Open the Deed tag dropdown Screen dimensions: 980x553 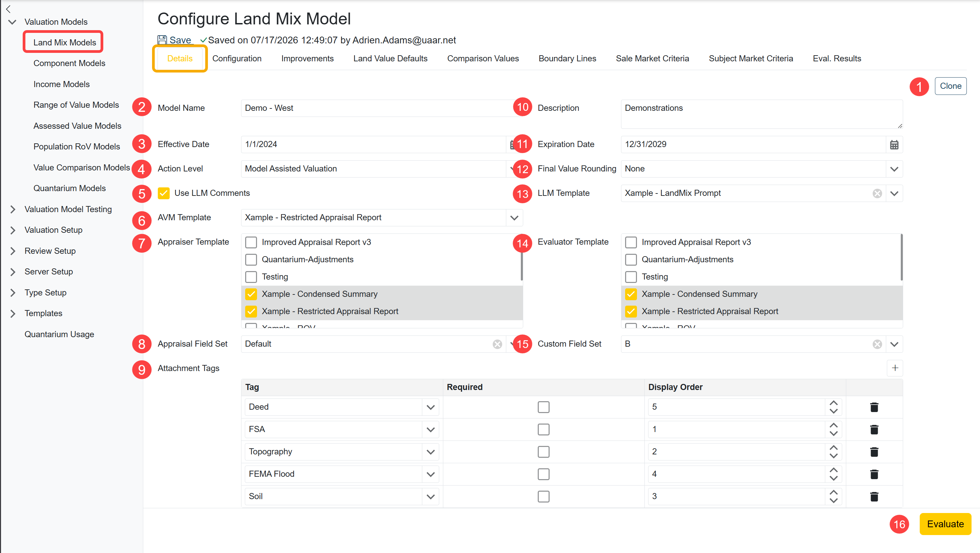[430, 407]
